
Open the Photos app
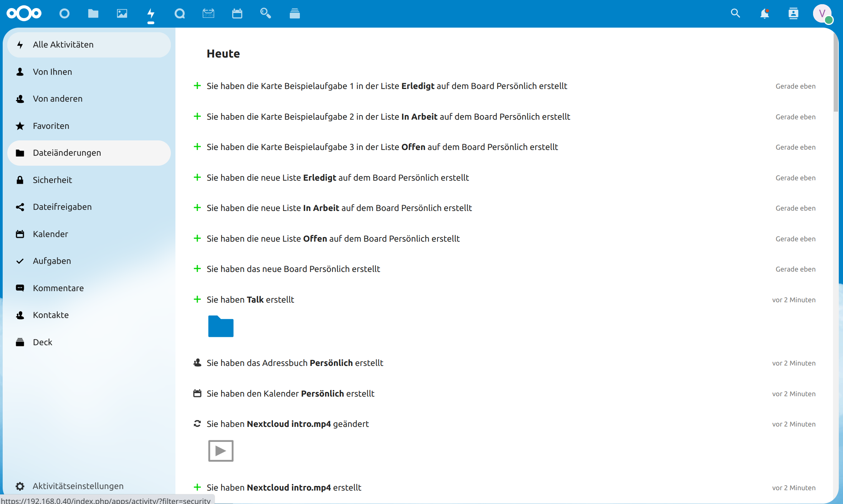tap(122, 13)
